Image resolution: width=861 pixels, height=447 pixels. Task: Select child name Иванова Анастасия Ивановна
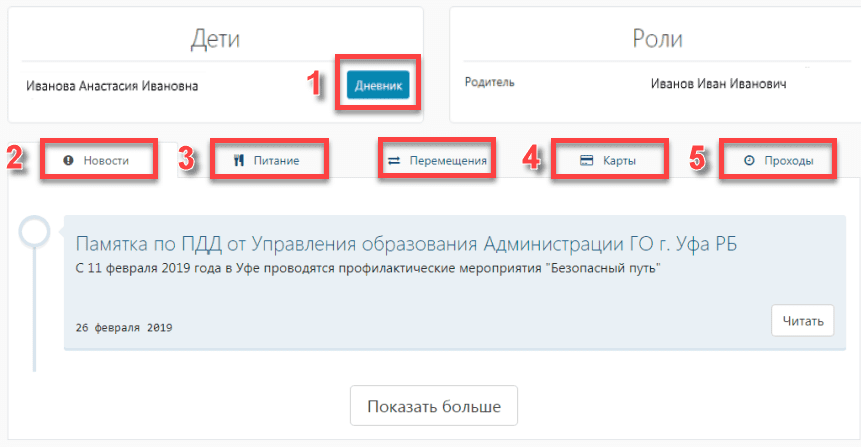(x=112, y=87)
